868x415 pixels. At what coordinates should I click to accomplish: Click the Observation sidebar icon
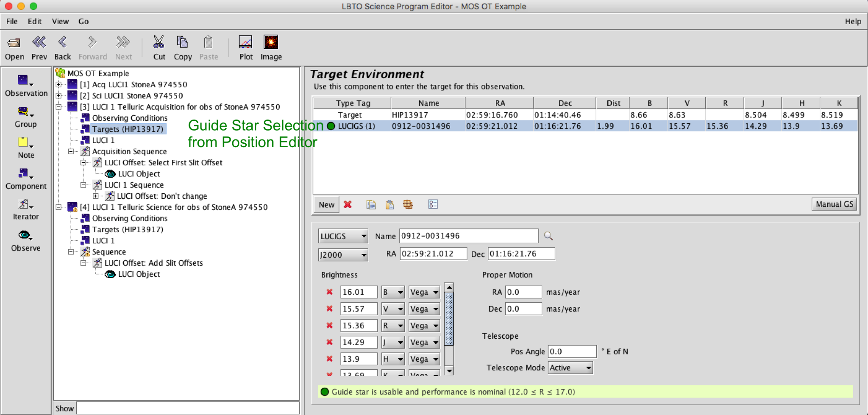click(x=25, y=80)
